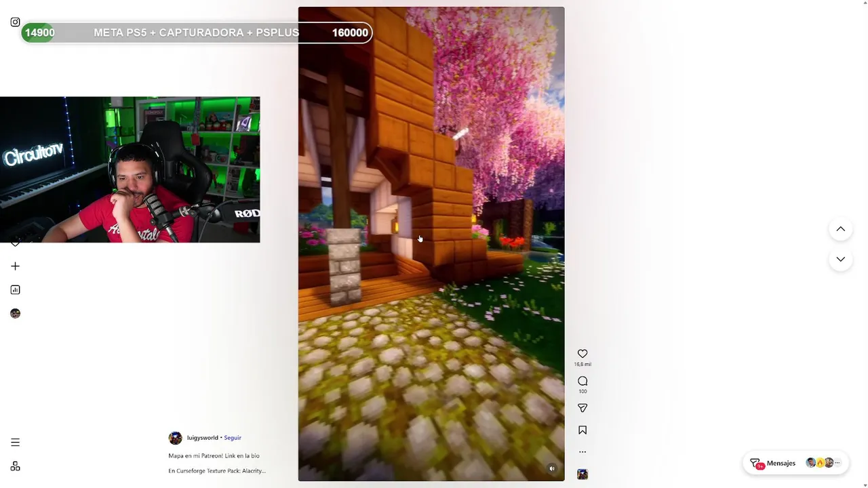Open comments with the speech bubble icon
The height and width of the screenshot is (488, 868).
[x=583, y=381]
